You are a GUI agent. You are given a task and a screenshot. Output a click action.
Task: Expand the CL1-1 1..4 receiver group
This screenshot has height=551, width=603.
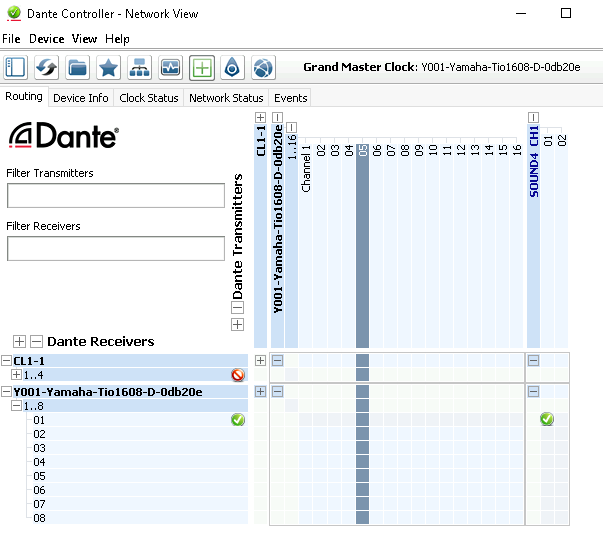coord(16,375)
